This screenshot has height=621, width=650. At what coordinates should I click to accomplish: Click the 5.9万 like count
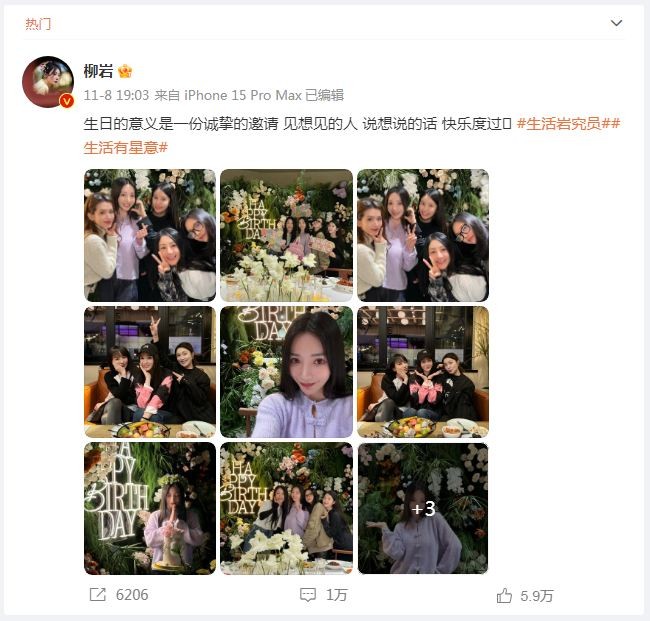pyautogui.click(x=537, y=596)
